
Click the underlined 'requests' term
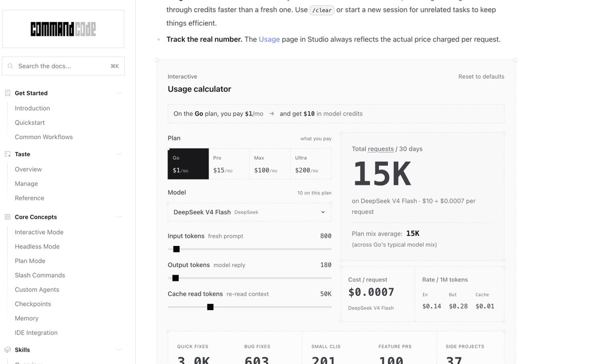(381, 149)
